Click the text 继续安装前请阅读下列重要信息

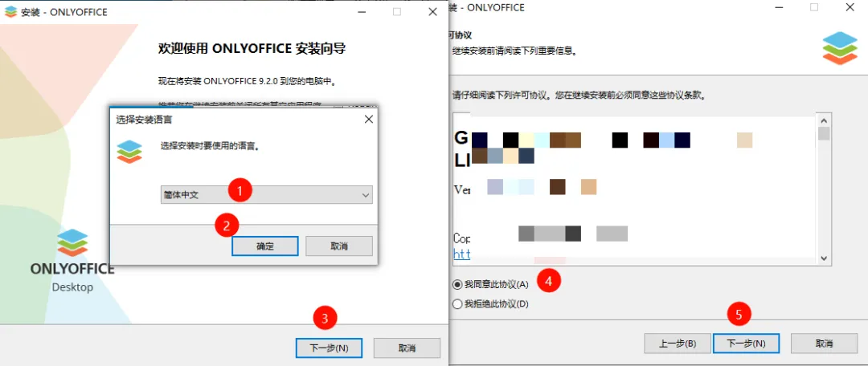tap(515, 51)
